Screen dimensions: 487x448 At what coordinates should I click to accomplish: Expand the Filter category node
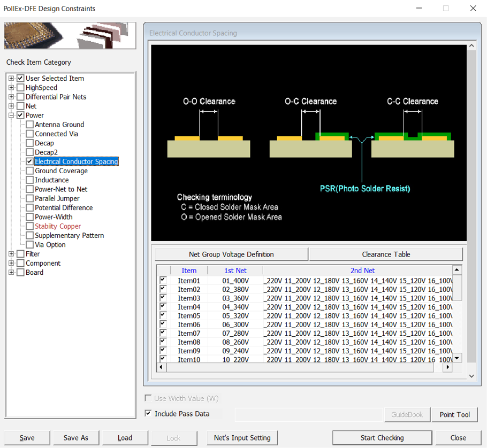click(x=11, y=254)
